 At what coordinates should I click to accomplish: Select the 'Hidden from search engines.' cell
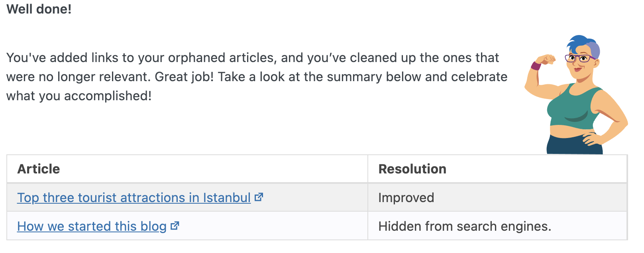click(x=465, y=226)
